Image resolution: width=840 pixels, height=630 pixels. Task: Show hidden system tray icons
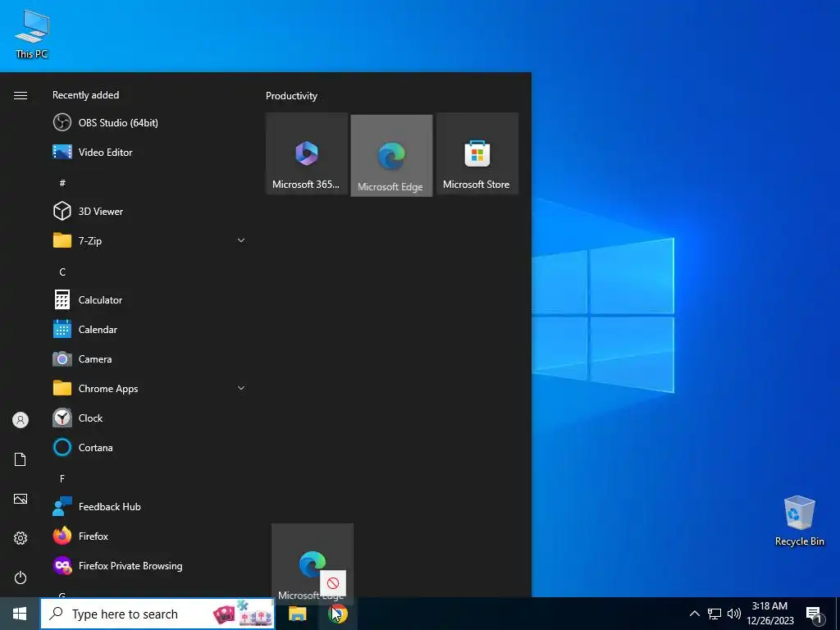(x=694, y=614)
